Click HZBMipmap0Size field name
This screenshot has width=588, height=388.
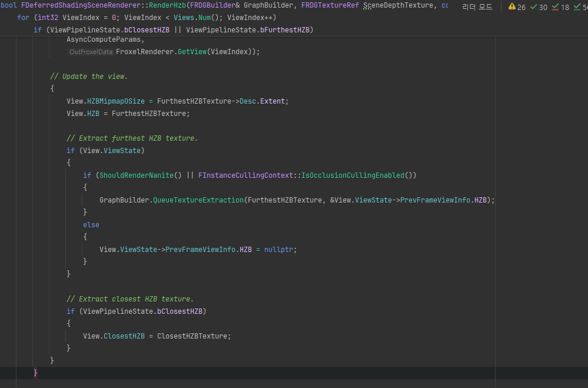pyautogui.click(x=116, y=101)
